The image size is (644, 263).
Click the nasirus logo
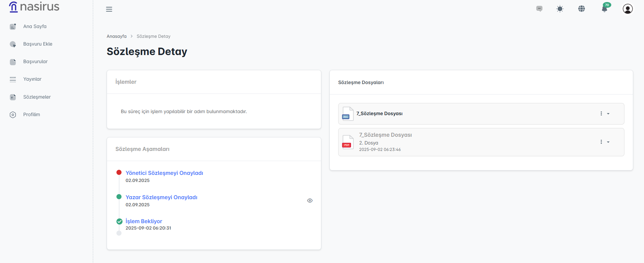(x=34, y=7)
